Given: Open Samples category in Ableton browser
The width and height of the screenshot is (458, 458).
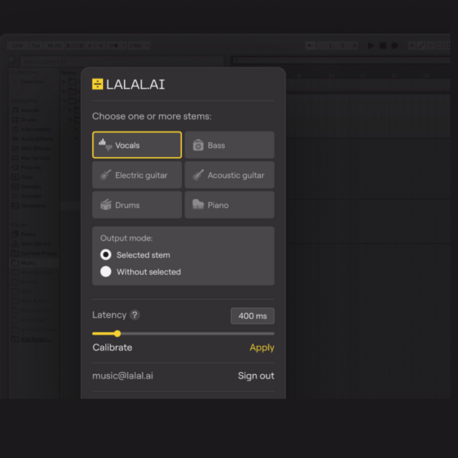Looking at the screenshot, I should 27,186.
